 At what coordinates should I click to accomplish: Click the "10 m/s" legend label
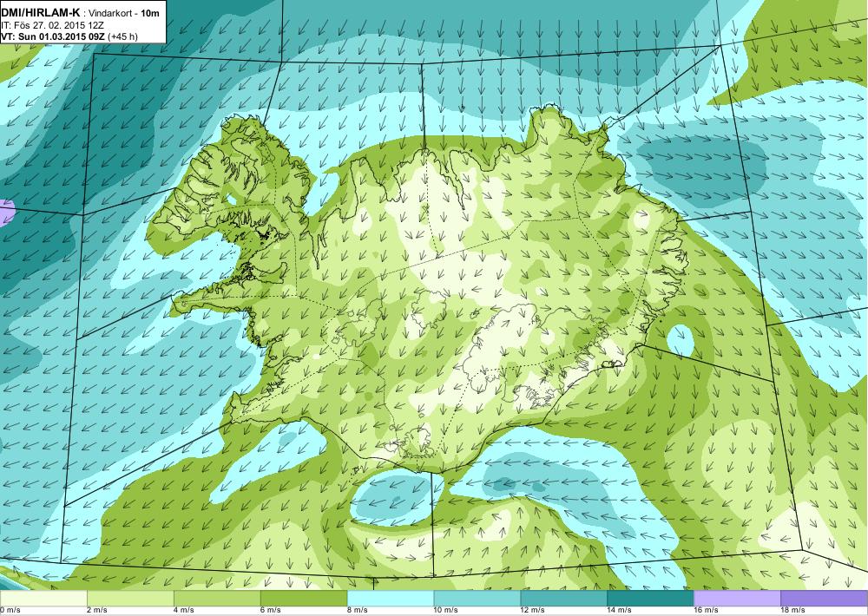[446, 610]
